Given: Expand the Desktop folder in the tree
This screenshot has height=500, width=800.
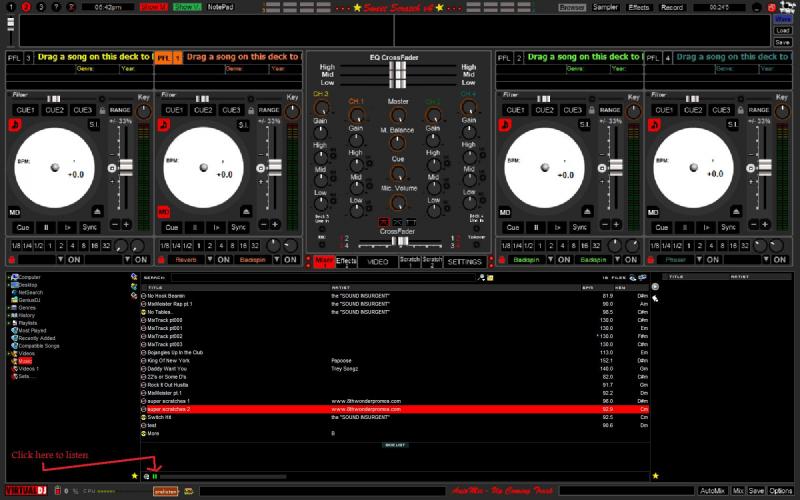Looking at the screenshot, I should click(8, 285).
